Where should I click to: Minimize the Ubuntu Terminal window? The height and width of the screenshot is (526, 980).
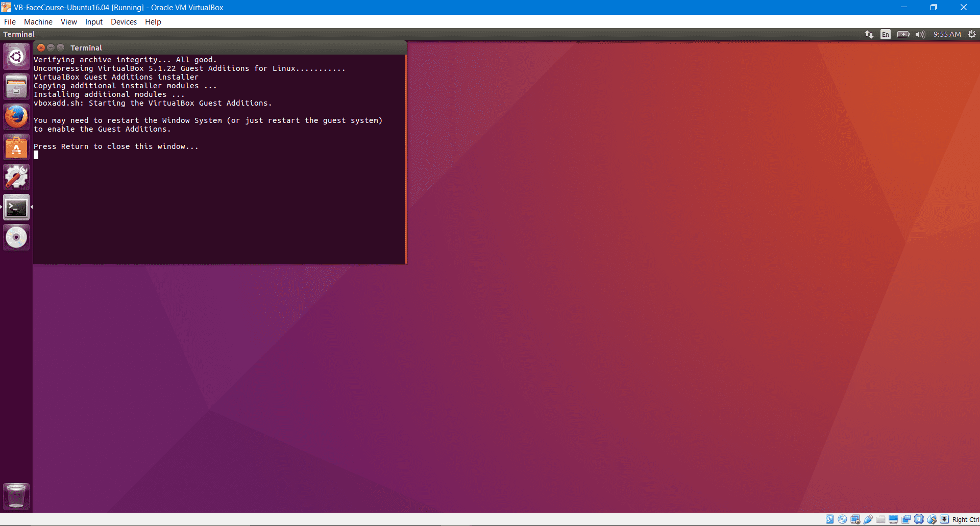click(x=51, y=47)
